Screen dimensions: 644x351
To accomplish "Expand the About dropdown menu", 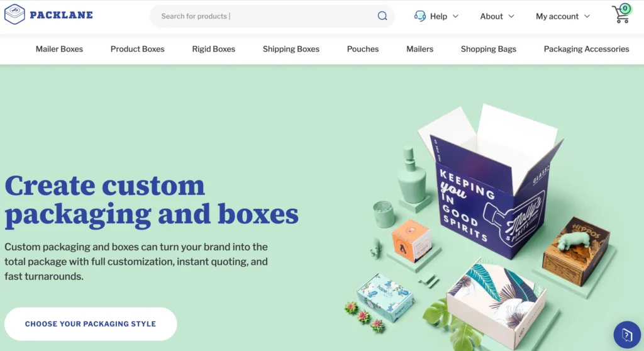I will click(x=497, y=16).
